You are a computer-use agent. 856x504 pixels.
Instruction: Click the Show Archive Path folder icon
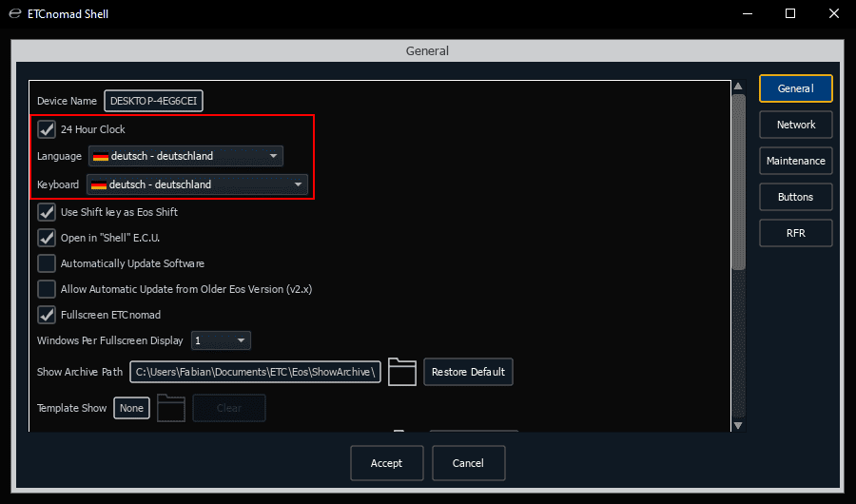tap(402, 372)
